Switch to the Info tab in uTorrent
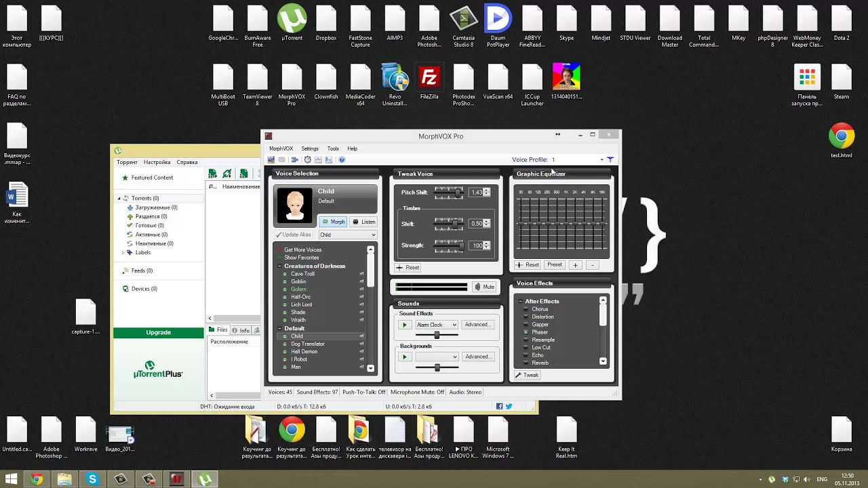This screenshot has width=868, height=488. coord(241,330)
